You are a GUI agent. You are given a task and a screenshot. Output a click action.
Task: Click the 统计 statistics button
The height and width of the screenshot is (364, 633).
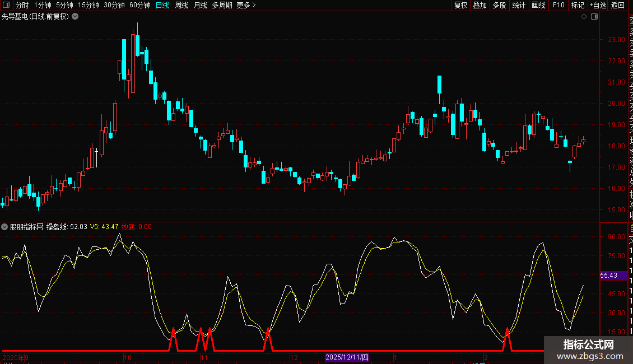(519, 5)
